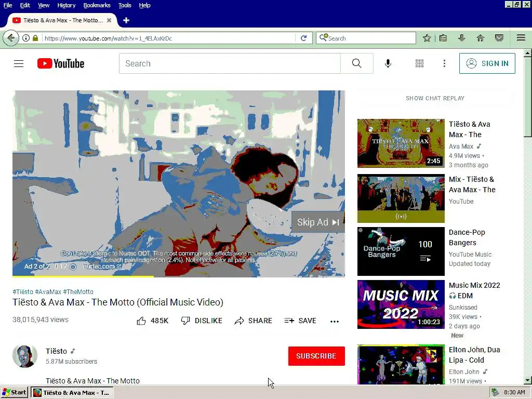532x399 pixels.
Task: Click the browser back arrow button
Action: tap(11, 38)
